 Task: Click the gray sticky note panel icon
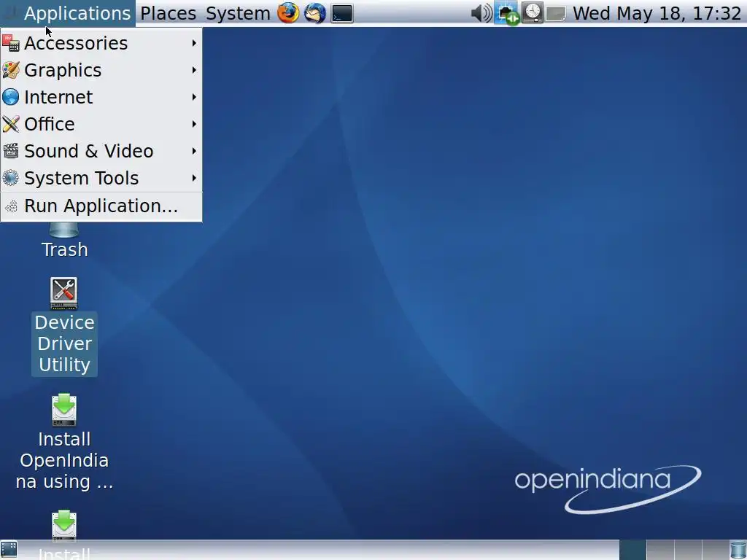[x=555, y=13]
